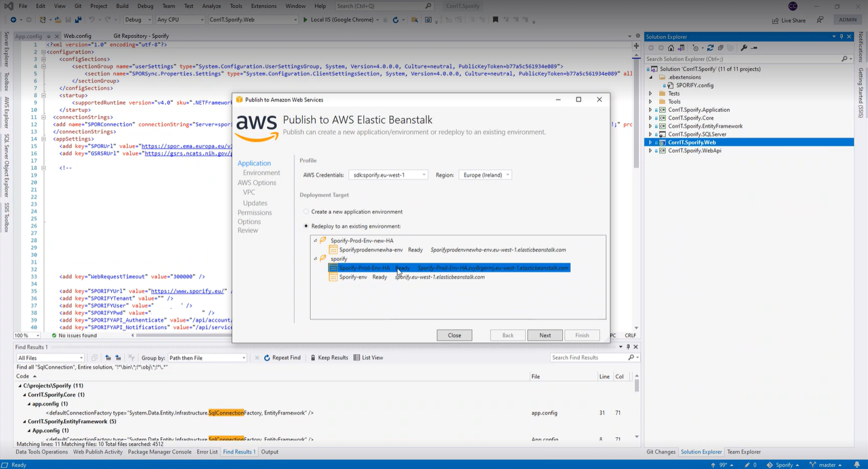Open Solution Explorer Properties wrench icon
Viewport: 868px width, 469px height.
(744, 48)
